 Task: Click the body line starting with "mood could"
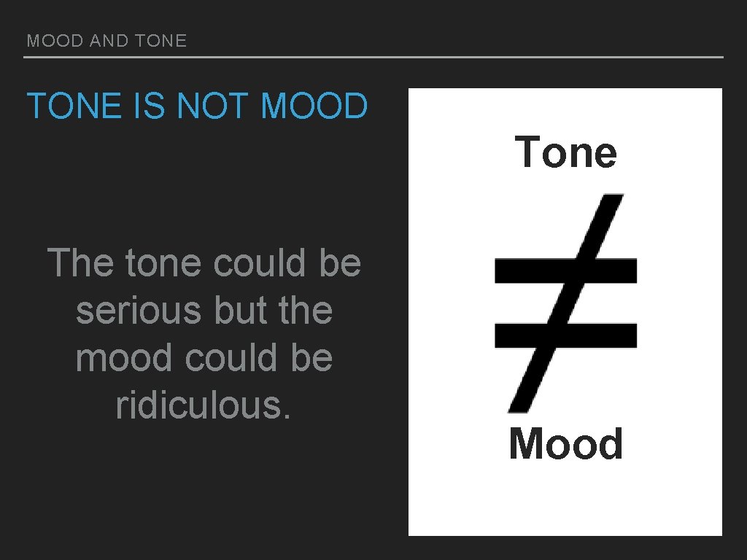point(204,358)
